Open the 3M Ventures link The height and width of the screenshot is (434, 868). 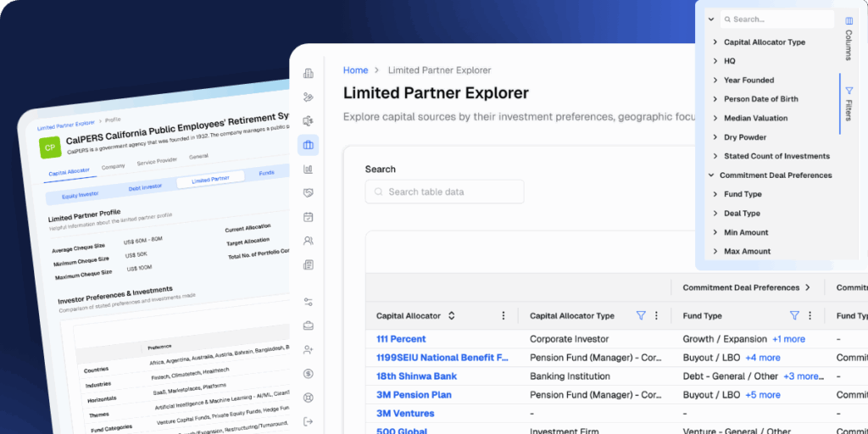point(405,414)
